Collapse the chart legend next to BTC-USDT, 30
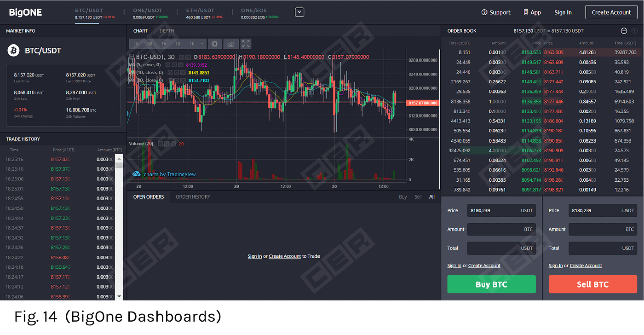The width and height of the screenshot is (644, 335). click(132, 57)
